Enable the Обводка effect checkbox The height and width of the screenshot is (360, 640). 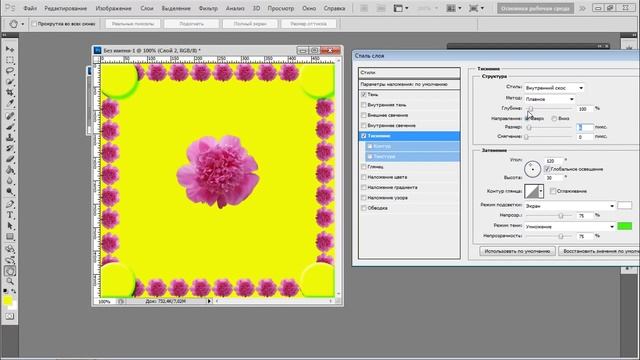[x=364, y=208]
